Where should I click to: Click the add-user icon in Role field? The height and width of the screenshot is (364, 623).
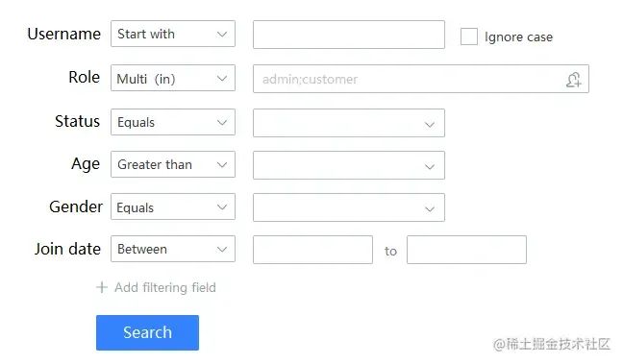click(x=573, y=80)
